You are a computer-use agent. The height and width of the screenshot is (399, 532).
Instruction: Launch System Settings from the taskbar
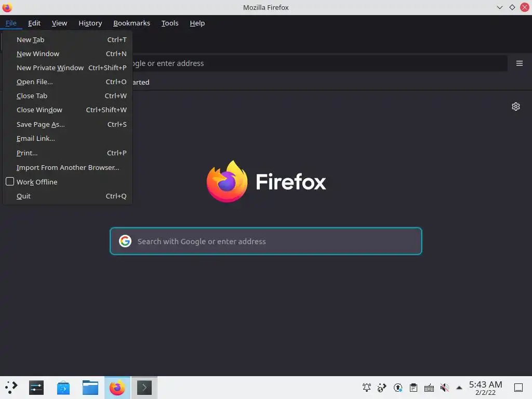(36, 388)
